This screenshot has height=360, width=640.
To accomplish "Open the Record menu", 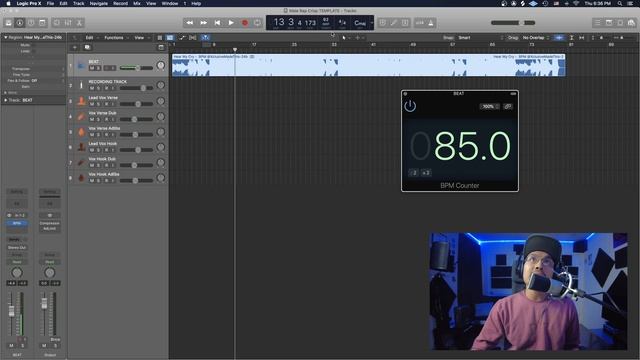I will [120, 3].
